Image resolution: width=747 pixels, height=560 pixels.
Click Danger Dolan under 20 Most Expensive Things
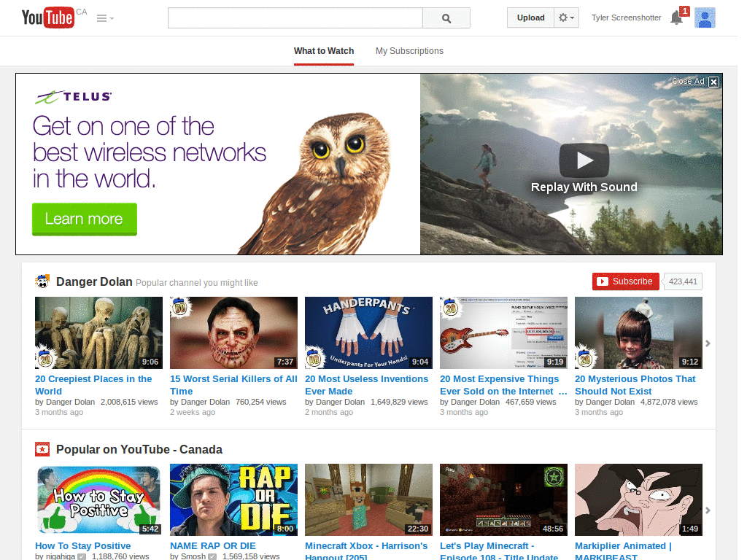(475, 402)
